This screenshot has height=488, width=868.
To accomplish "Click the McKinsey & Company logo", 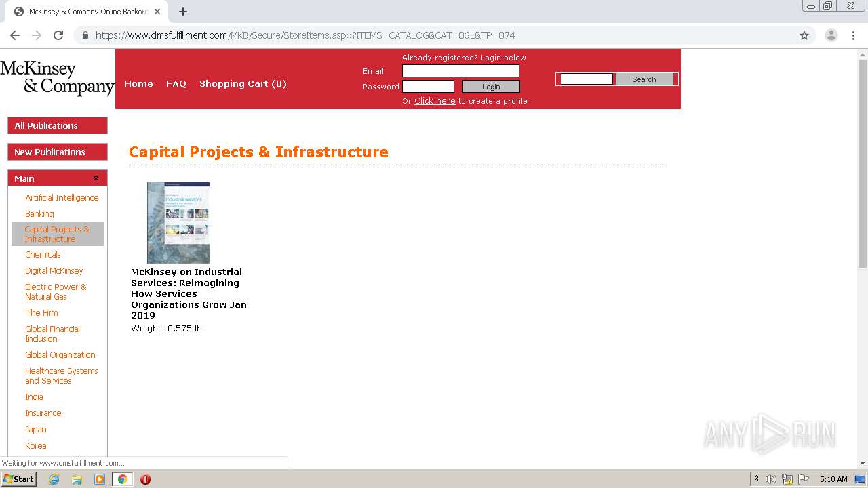I will click(57, 78).
